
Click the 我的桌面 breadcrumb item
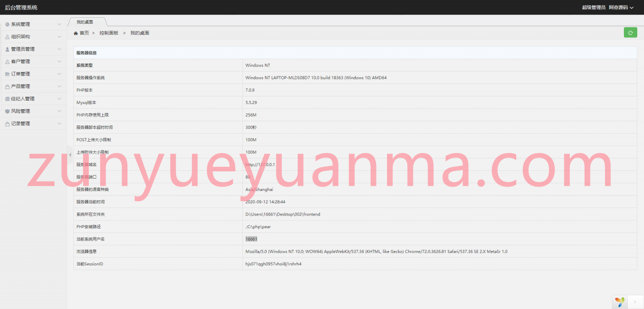click(x=140, y=33)
